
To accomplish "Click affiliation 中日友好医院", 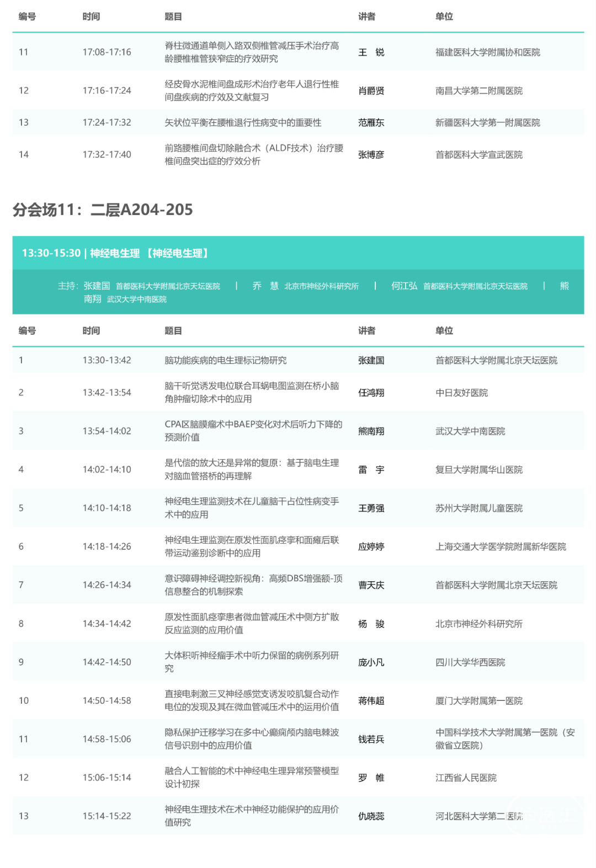I will point(461,393).
